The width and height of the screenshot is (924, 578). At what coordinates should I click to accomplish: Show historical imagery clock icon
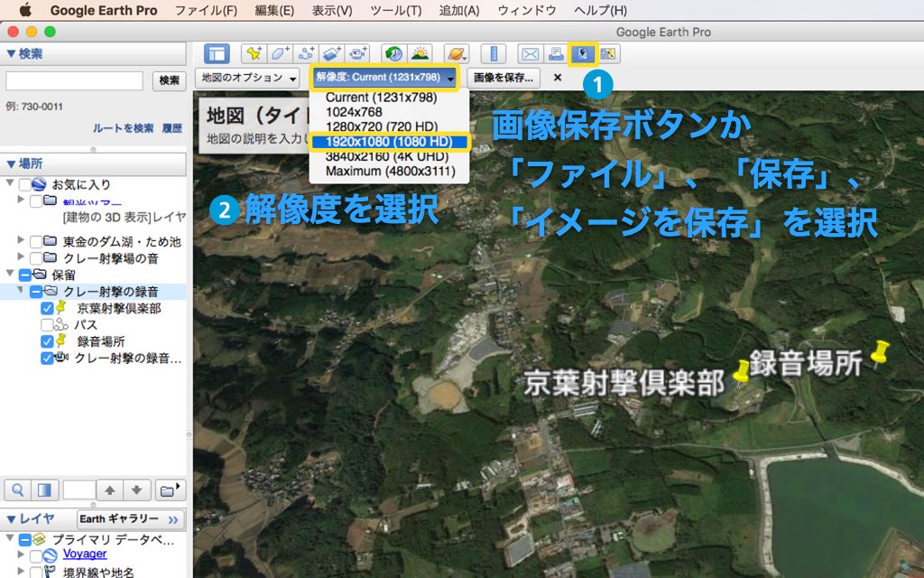pyautogui.click(x=393, y=54)
